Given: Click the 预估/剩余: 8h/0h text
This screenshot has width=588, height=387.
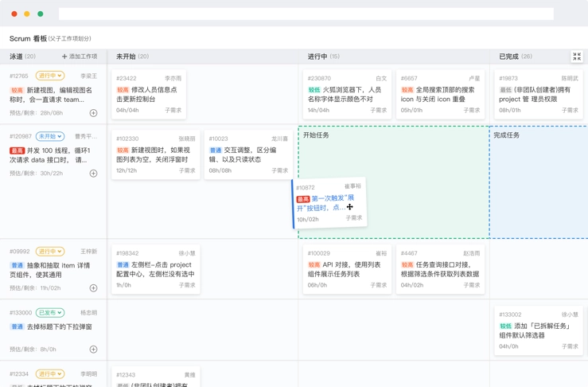Looking at the screenshot, I should coord(33,349).
